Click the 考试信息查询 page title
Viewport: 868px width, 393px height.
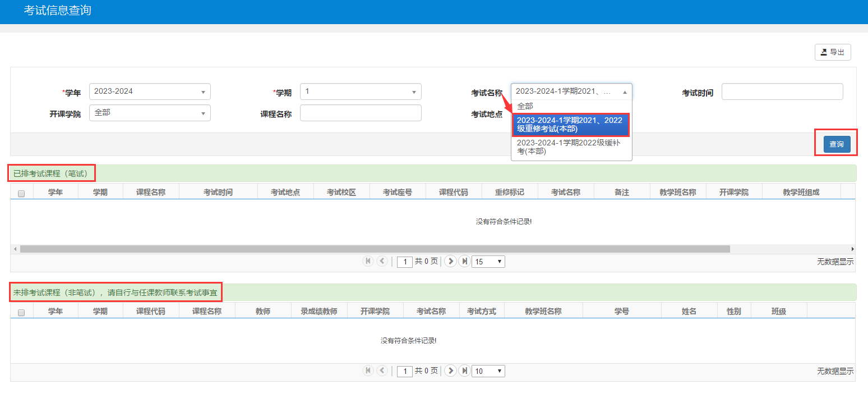(x=57, y=11)
